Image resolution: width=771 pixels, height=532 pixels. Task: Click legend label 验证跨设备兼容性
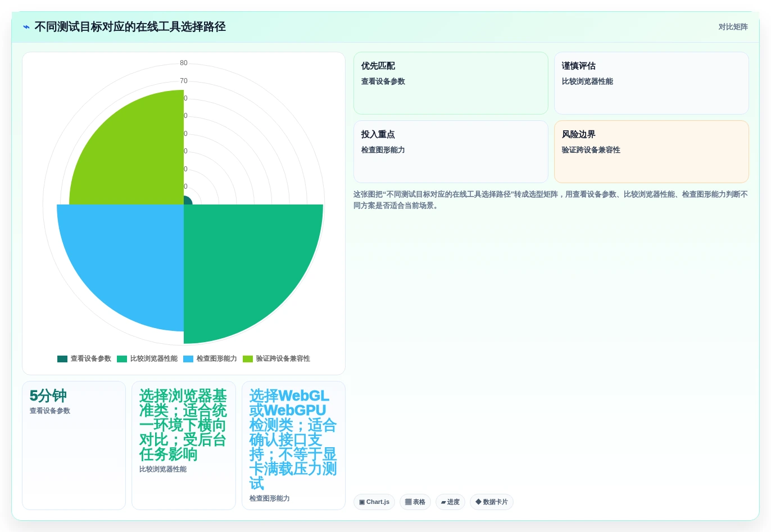point(283,359)
